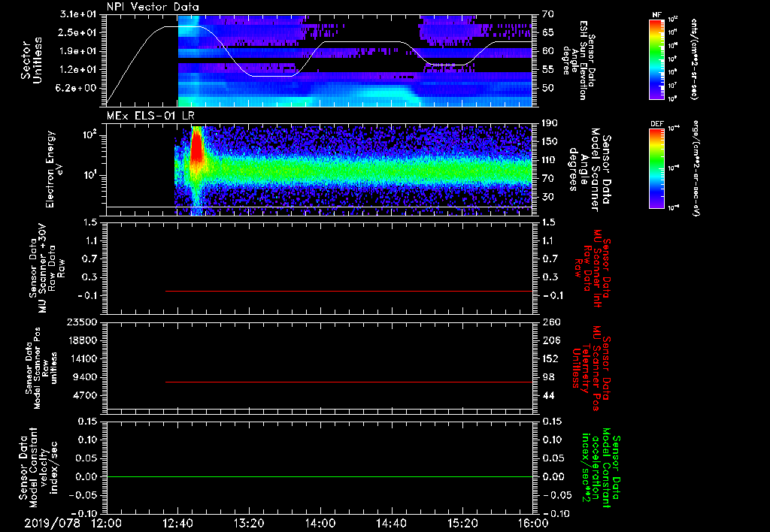
Task: Click the 'ESH Sun Elevation Angle' axis label
Action: tap(580, 60)
